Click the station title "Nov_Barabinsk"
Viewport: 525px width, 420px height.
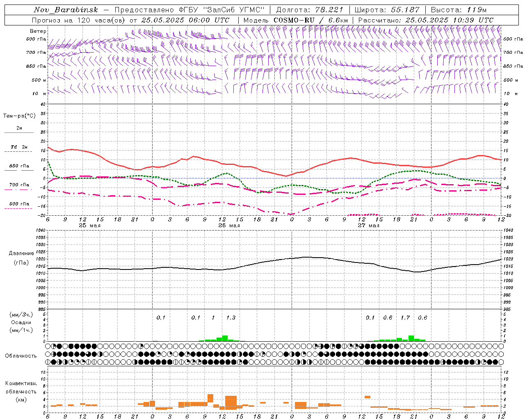click(66, 10)
